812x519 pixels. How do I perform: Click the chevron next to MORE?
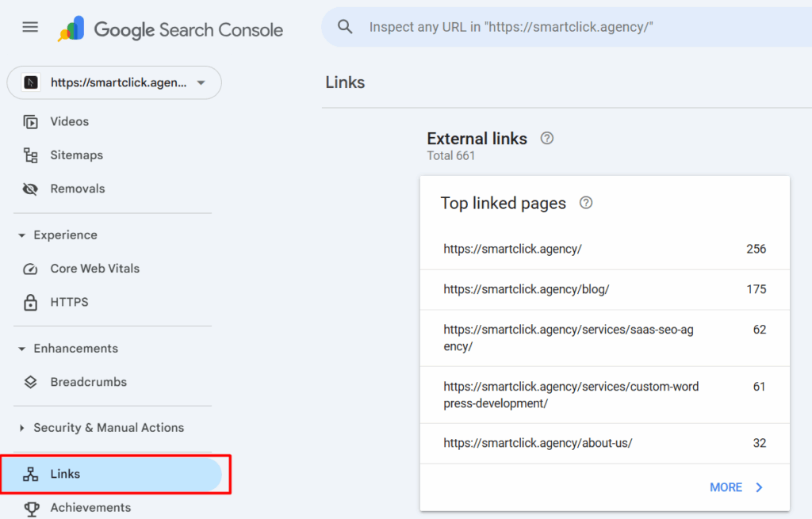pyautogui.click(x=759, y=487)
